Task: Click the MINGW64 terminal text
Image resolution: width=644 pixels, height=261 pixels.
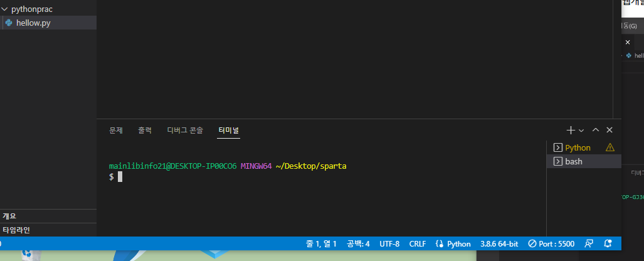Action: pyautogui.click(x=256, y=166)
